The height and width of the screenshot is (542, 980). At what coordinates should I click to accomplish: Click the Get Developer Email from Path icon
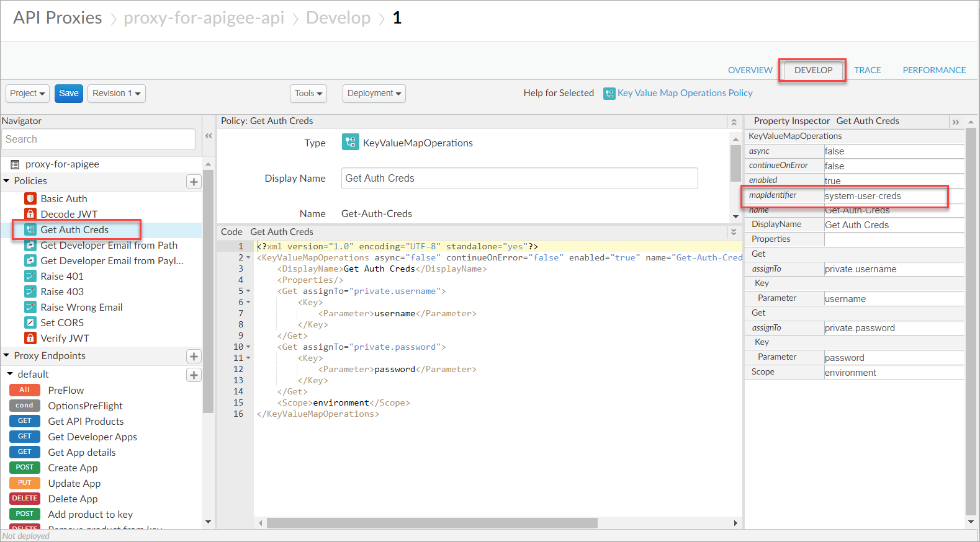(30, 245)
